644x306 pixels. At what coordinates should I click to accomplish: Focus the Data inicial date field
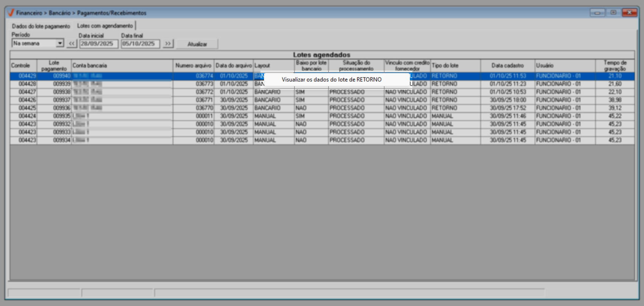pyautogui.click(x=99, y=44)
